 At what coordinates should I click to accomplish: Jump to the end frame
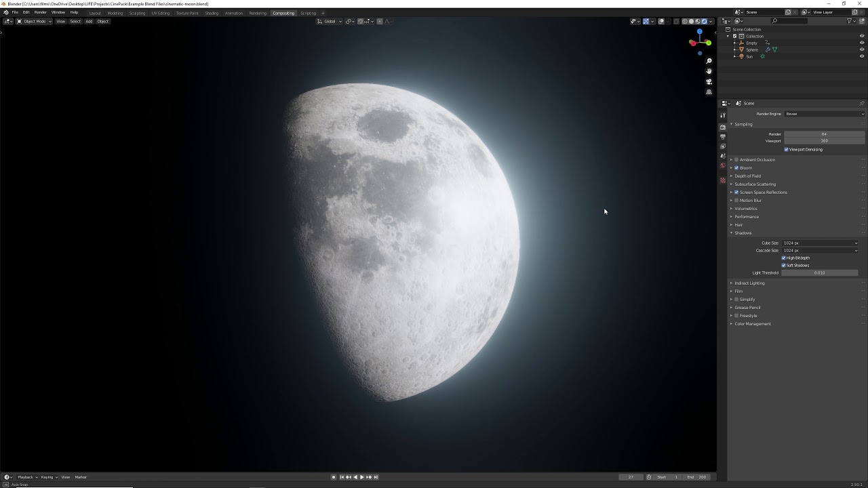376,477
